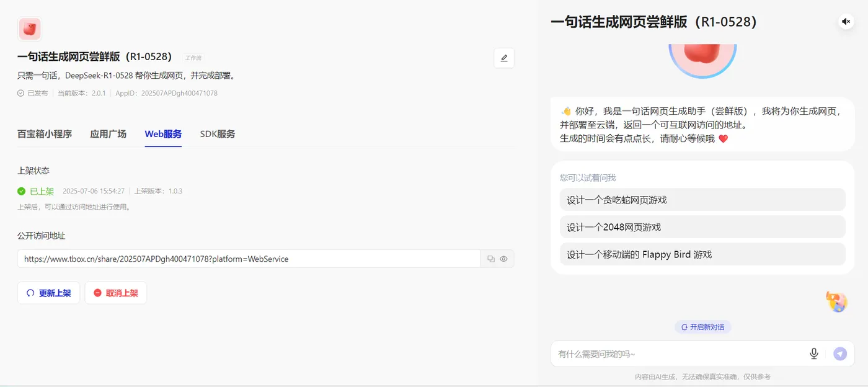Start a new chat with 开启新对话
Screen dimensions: 868x387
click(702, 327)
